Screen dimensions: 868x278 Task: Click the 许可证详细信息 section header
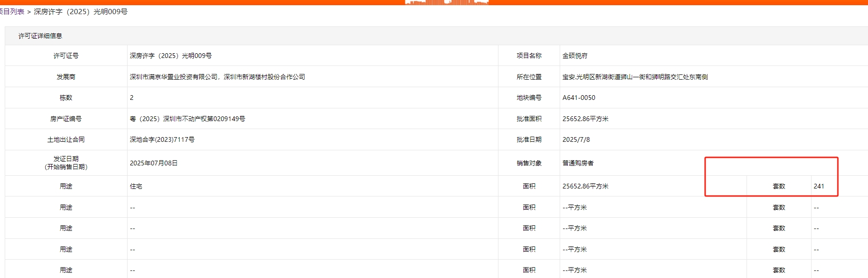[40, 36]
